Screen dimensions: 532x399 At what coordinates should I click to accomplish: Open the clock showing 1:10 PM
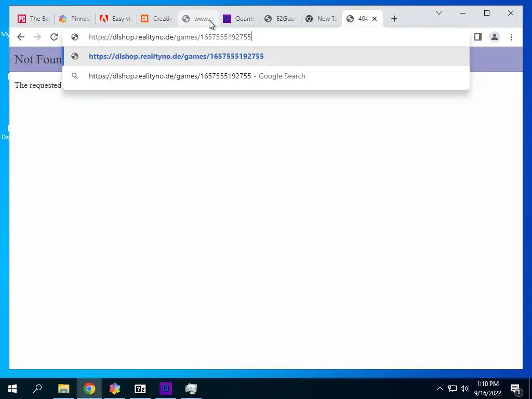point(487,389)
